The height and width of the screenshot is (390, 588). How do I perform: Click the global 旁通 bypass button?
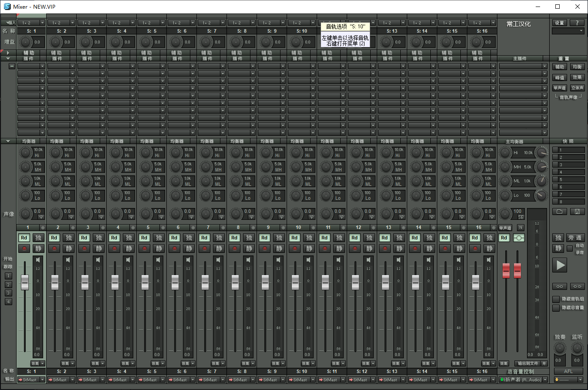tap(575, 238)
